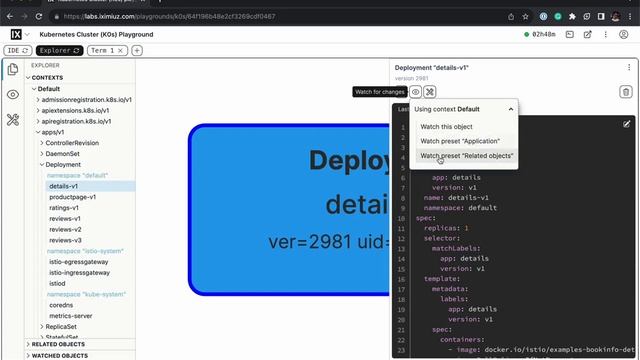Screen dimensions: 640x360
Task: Click the browser back arrow
Action: (10, 16)
